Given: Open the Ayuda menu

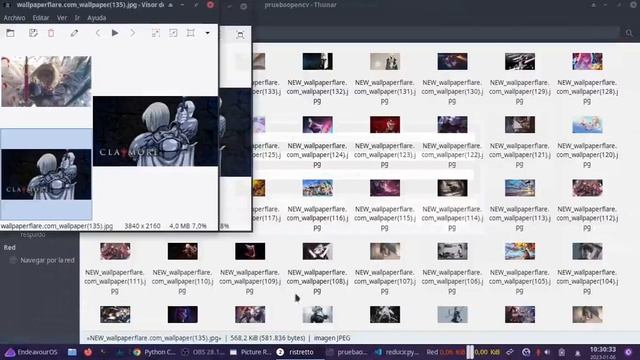Looking at the screenshot, I should pos(97,18).
